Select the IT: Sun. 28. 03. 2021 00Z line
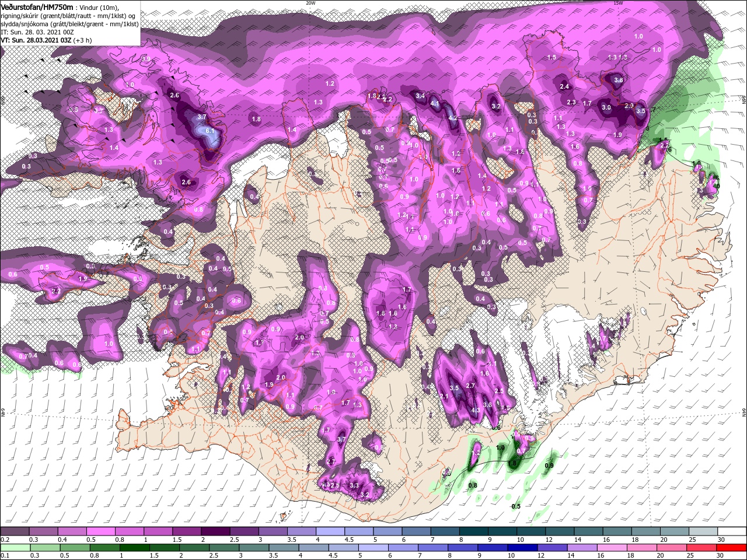Screen dimensions: 747x560 36,32
